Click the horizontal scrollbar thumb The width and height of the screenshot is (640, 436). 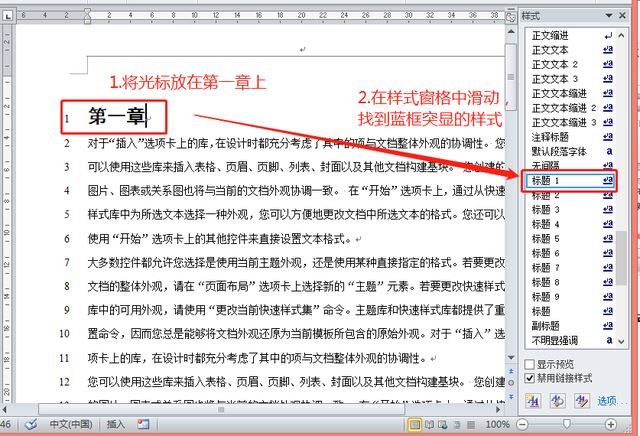point(221,409)
